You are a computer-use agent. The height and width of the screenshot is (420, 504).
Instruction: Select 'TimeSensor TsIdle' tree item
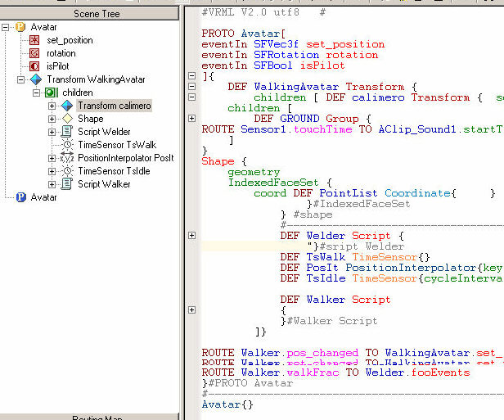(x=114, y=171)
